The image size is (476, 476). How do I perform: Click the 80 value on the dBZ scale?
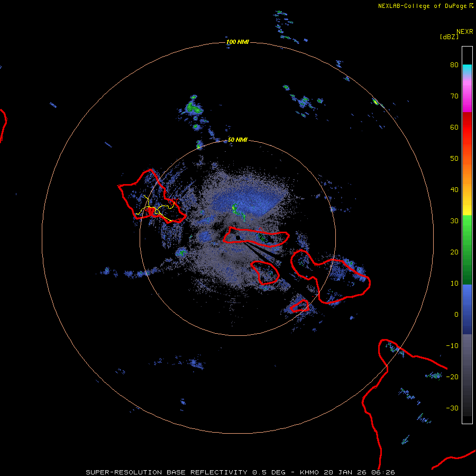coord(454,65)
